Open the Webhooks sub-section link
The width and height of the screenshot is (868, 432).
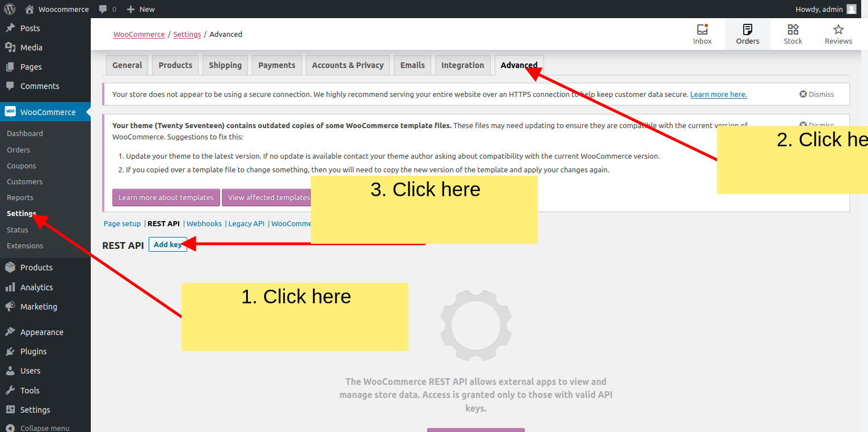point(204,223)
